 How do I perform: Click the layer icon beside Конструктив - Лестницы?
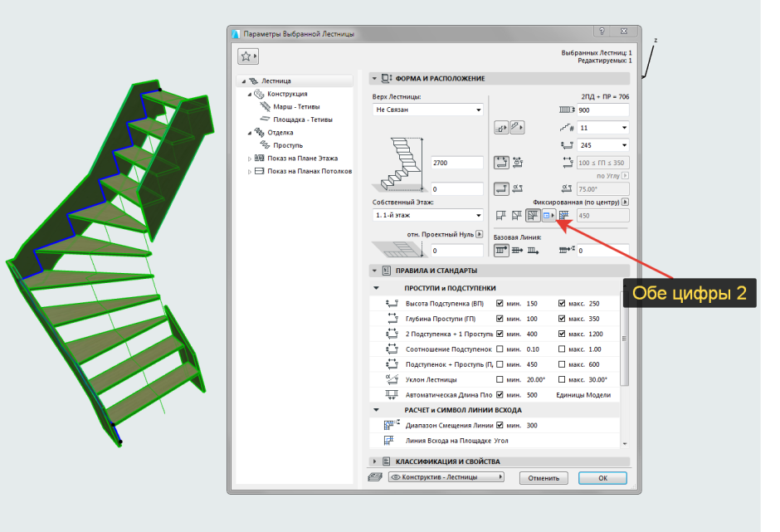(376, 476)
